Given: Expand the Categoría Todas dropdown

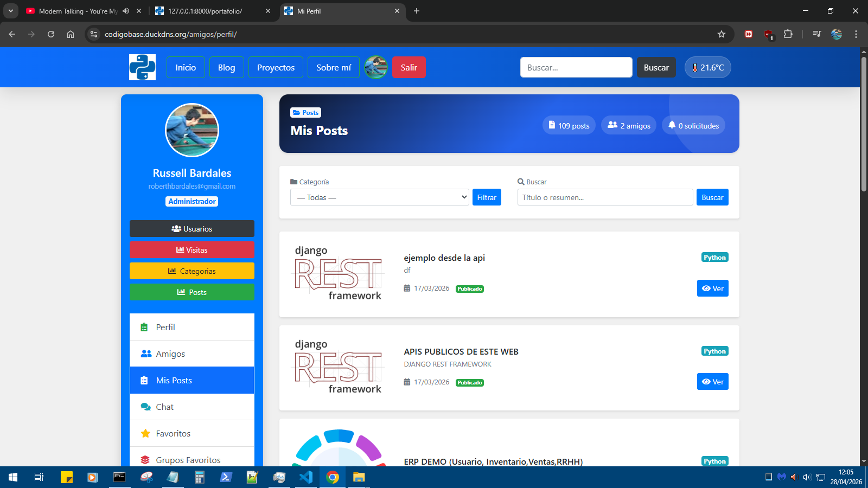Looking at the screenshot, I should [x=380, y=197].
